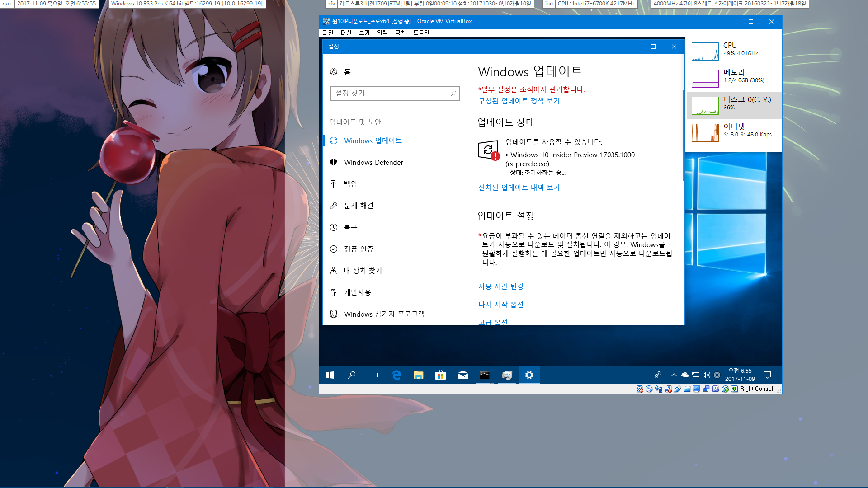This screenshot has height=488, width=868.
Task: Open the 입력 menu in VirtualBox
Action: pyautogui.click(x=382, y=33)
